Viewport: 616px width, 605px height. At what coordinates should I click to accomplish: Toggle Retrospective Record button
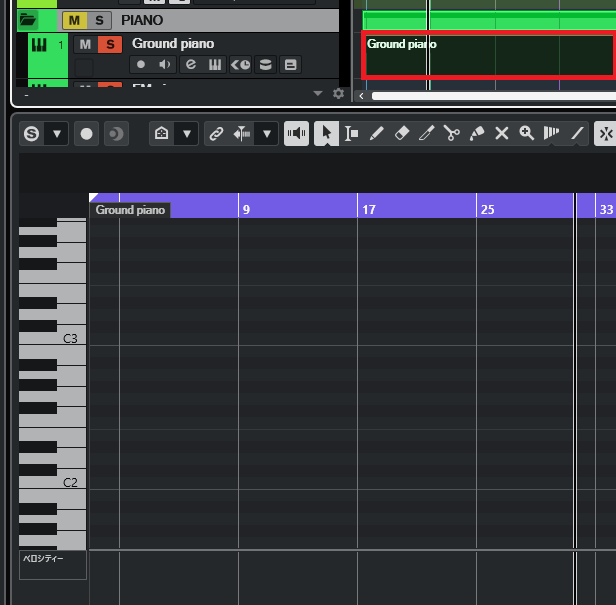pyautogui.click(x=116, y=134)
